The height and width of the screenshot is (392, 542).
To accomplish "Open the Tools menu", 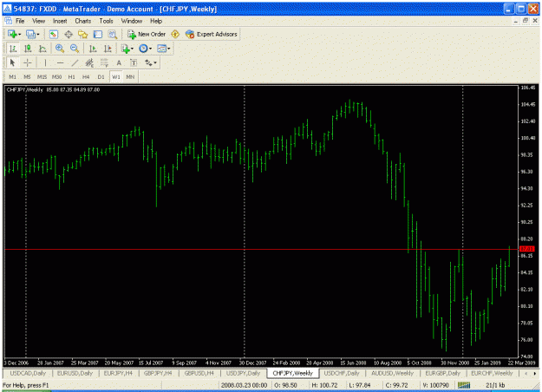I will click(x=106, y=21).
